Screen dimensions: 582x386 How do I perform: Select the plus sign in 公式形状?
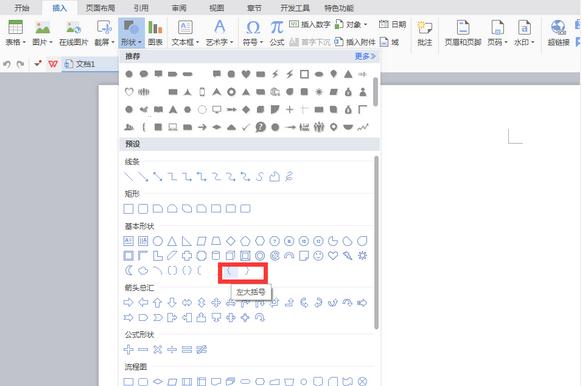tap(128, 349)
